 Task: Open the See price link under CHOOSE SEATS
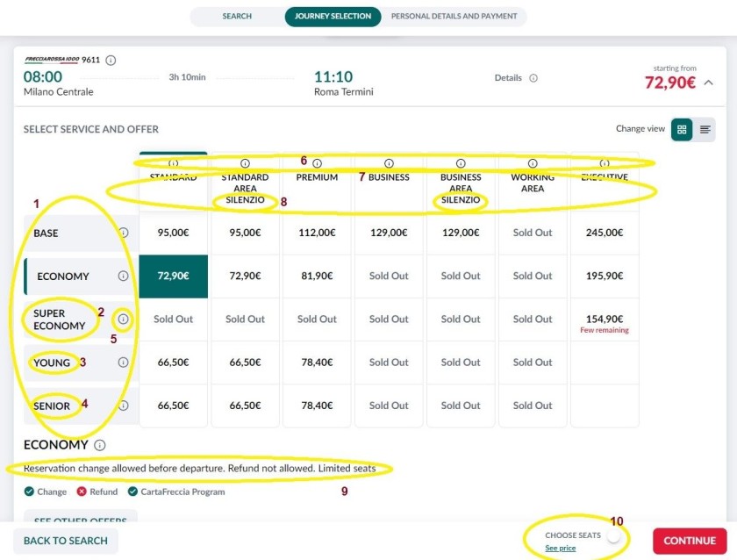(560, 548)
